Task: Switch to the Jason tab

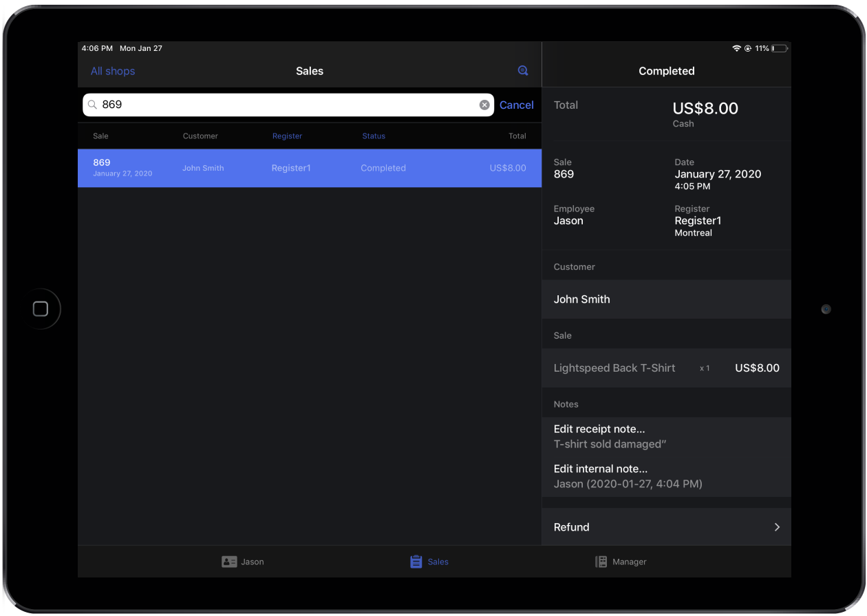Action: coord(243,562)
